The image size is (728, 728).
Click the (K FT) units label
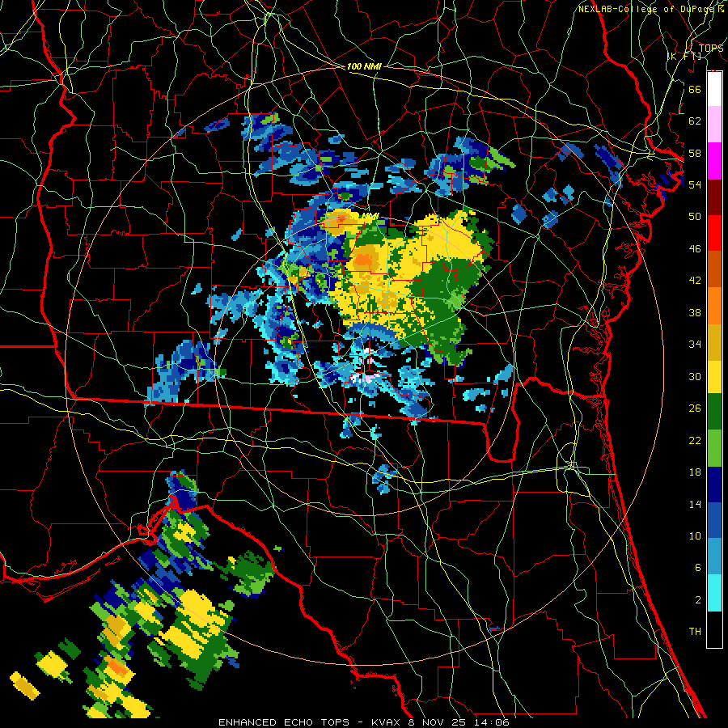point(684,57)
